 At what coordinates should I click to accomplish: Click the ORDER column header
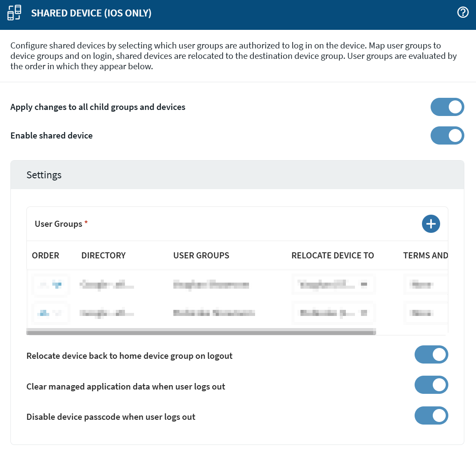(45, 255)
